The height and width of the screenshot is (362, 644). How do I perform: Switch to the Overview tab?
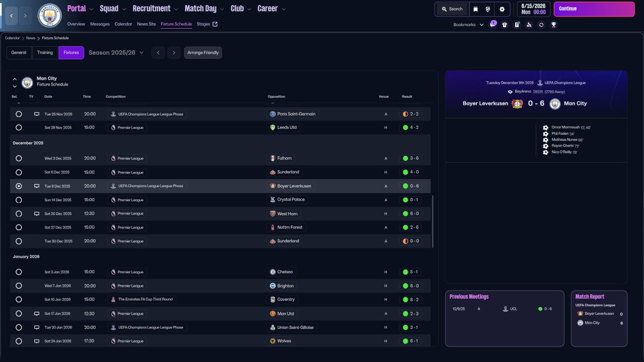pyautogui.click(x=76, y=24)
